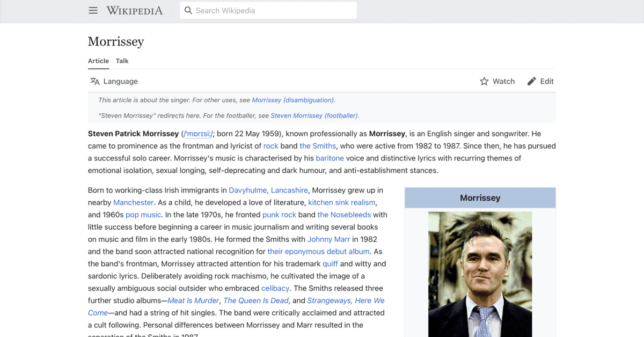Open the Manchester link
The image size is (644, 337).
coord(134,203)
